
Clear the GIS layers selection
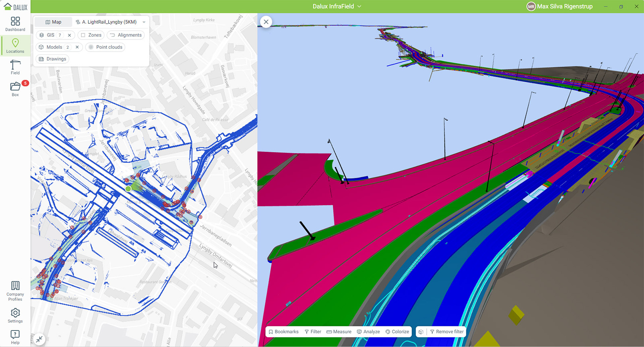(x=69, y=35)
